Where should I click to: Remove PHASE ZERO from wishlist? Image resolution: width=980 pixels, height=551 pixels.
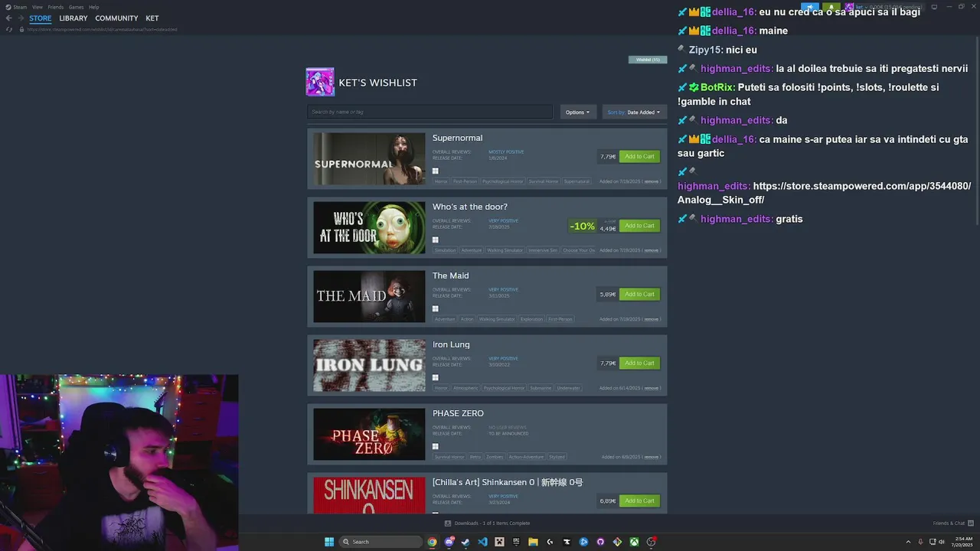pos(651,457)
